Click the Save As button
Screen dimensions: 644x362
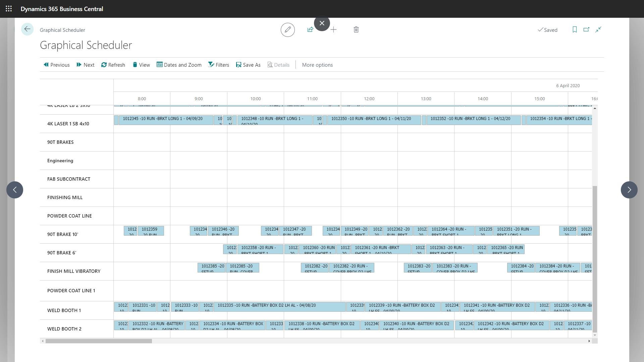click(248, 65)
